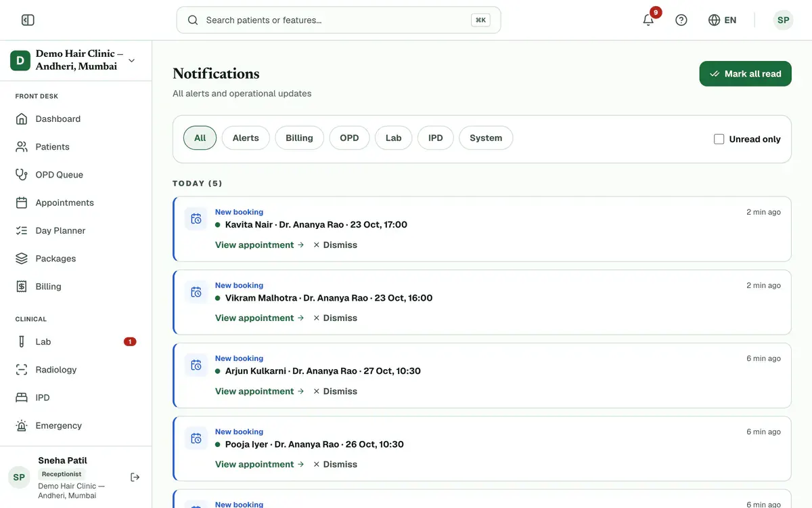812x508 pixels.
Task: Open the Packages menu label
Action: pyautogui.click(x=56, y=259)
